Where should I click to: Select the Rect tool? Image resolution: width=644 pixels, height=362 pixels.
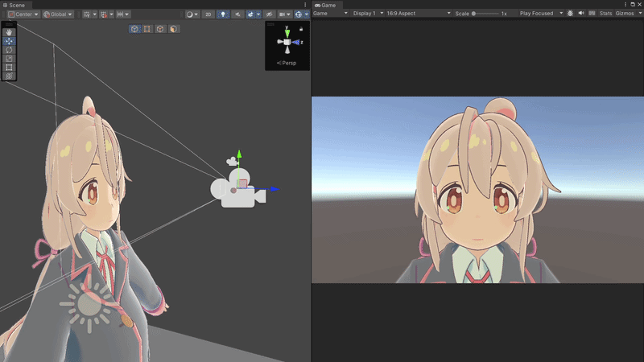pos(9,68)
